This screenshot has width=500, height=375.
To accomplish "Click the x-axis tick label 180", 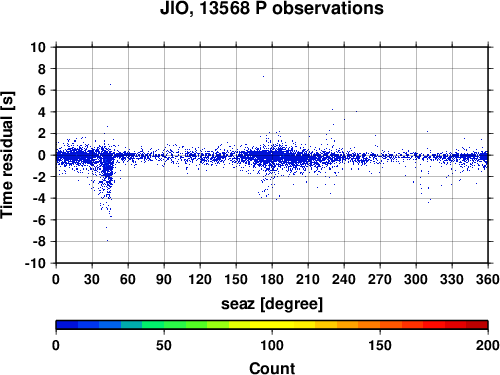I will 272,279.
